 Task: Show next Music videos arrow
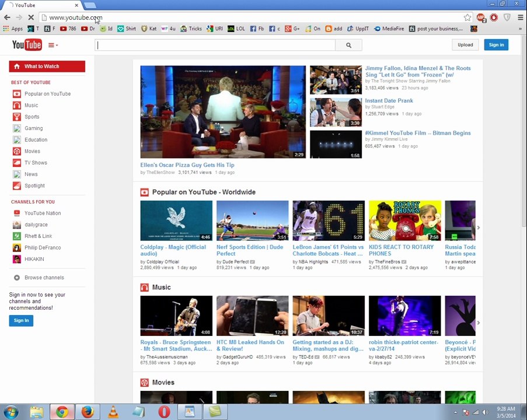tap(478, 323)
